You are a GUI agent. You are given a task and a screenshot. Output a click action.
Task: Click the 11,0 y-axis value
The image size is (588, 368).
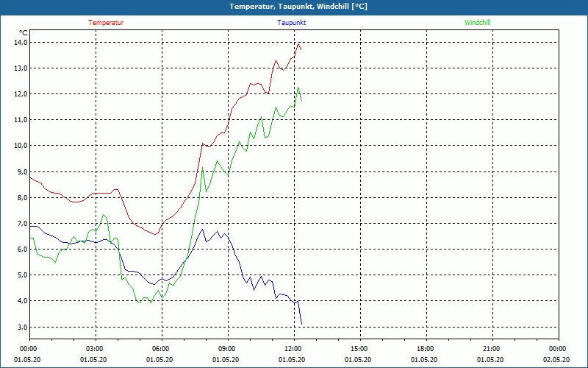tap(21, 120)
